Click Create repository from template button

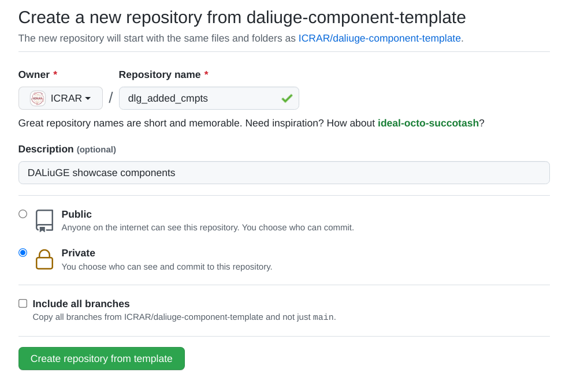click(x=102, y=359)
